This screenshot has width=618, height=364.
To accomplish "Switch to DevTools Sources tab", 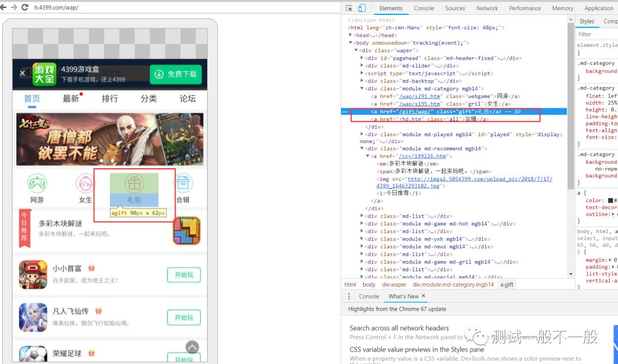I will pos(455,8).
